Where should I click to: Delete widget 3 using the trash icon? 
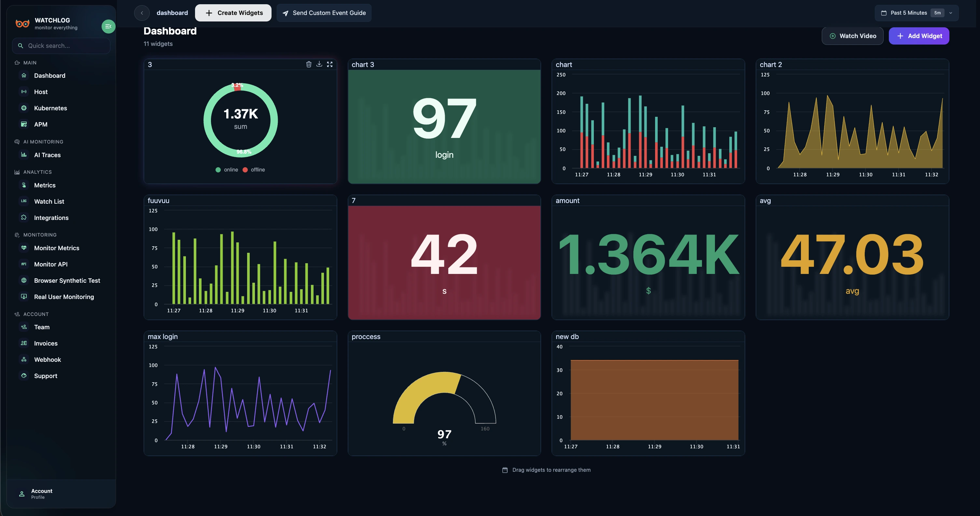coord(309,64)
